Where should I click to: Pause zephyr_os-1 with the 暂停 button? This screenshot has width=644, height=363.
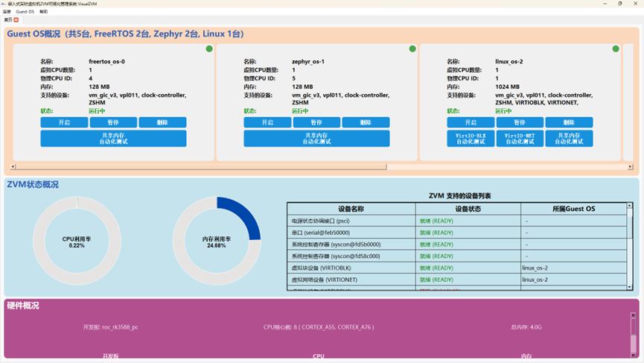316,122
